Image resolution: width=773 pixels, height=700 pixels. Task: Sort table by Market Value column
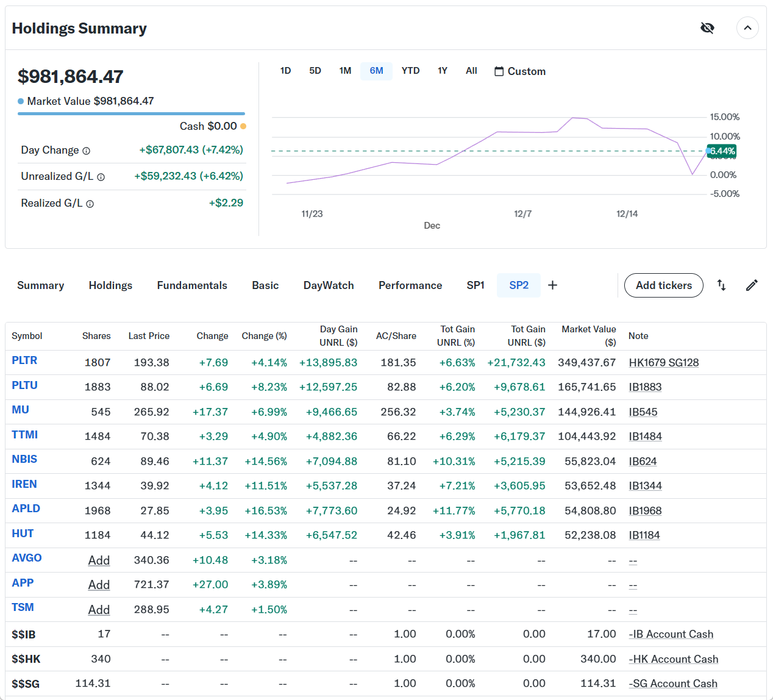click(x=588, y=335)
